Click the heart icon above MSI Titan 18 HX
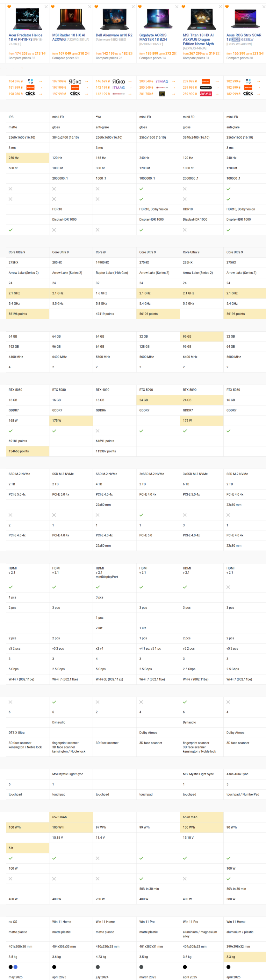The image size is (266, 980). pyautogui.click(x=183, y=7)
